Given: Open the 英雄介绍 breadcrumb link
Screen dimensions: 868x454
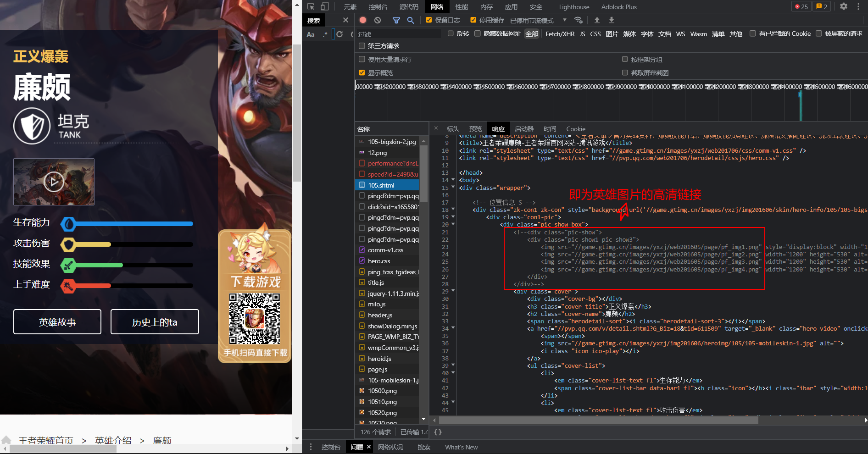Looking at the screenshot, I should 113,440.
